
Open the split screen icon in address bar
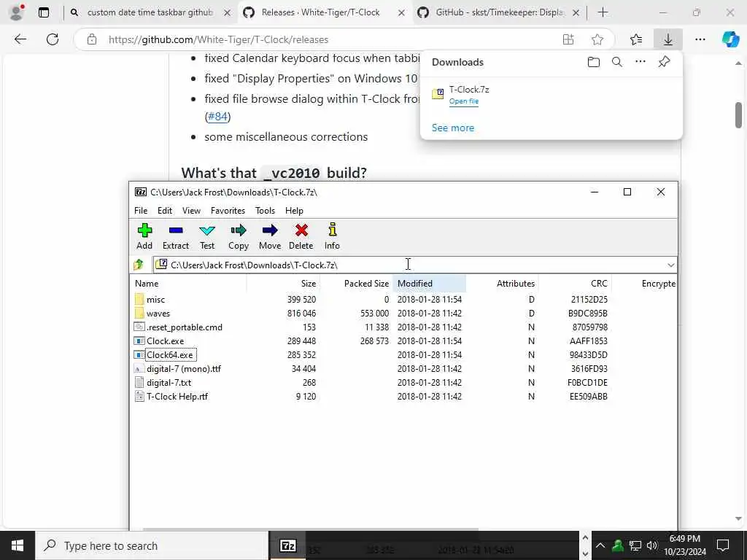(x=568, y=39)
